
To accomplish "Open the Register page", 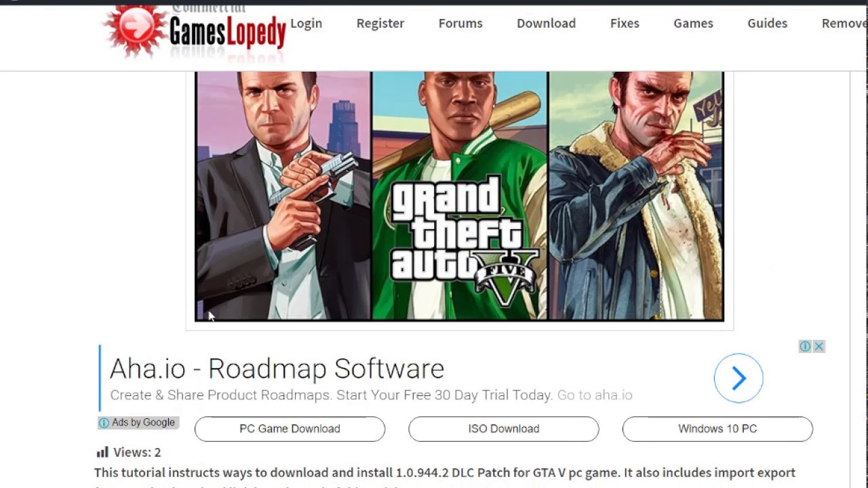I will [x=380, y=23].
